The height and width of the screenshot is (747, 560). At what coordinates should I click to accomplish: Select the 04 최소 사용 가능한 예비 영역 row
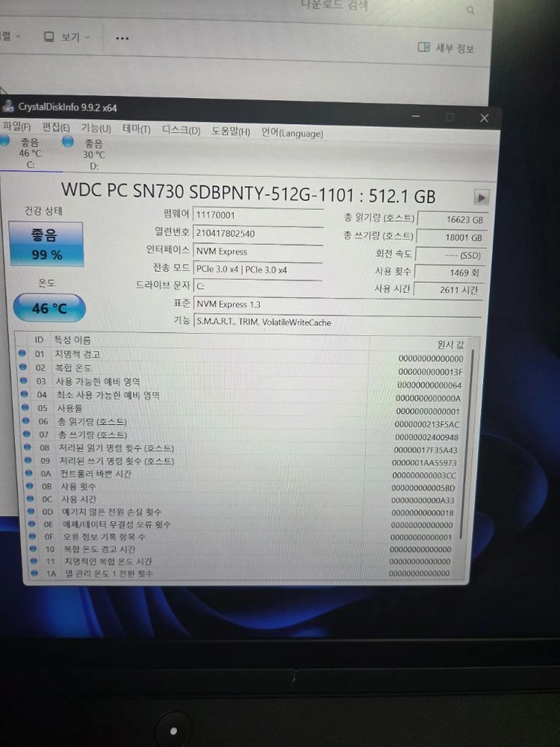241,395
